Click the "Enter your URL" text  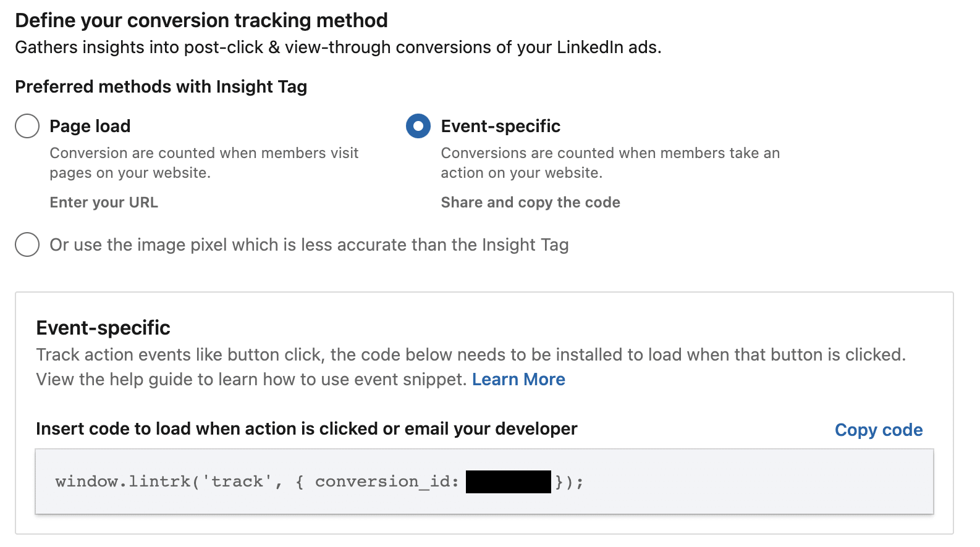[104, 203]
